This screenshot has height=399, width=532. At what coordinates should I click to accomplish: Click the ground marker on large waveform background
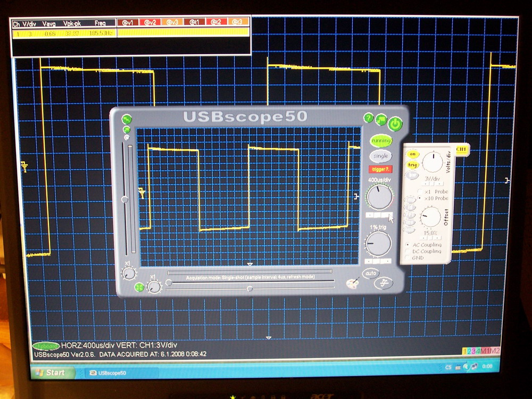[x=24, y=167]
